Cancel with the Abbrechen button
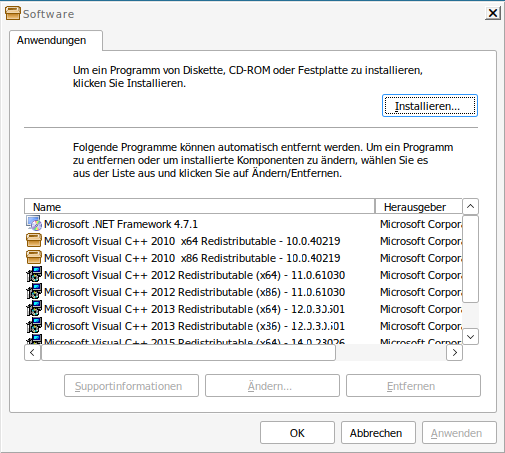 click(x=378, y=433)
